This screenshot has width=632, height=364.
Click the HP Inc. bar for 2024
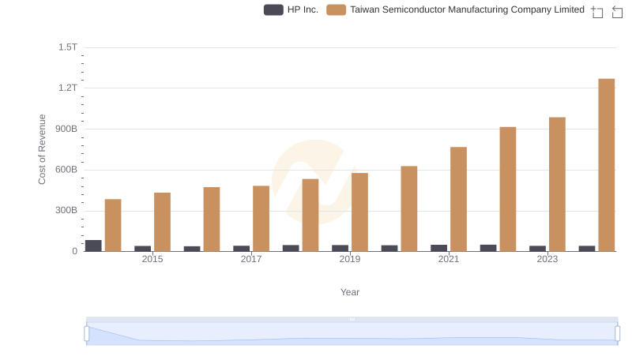tap(587, 249)
